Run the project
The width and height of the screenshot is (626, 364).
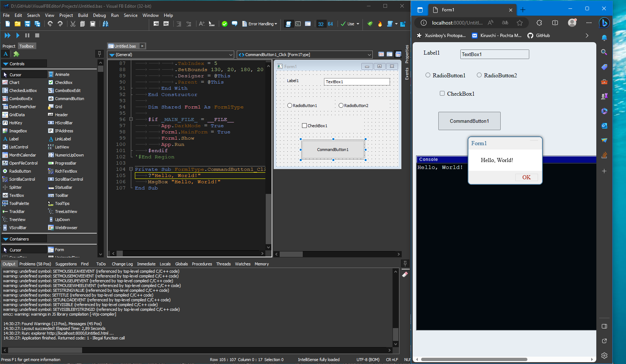coord(18,35)
